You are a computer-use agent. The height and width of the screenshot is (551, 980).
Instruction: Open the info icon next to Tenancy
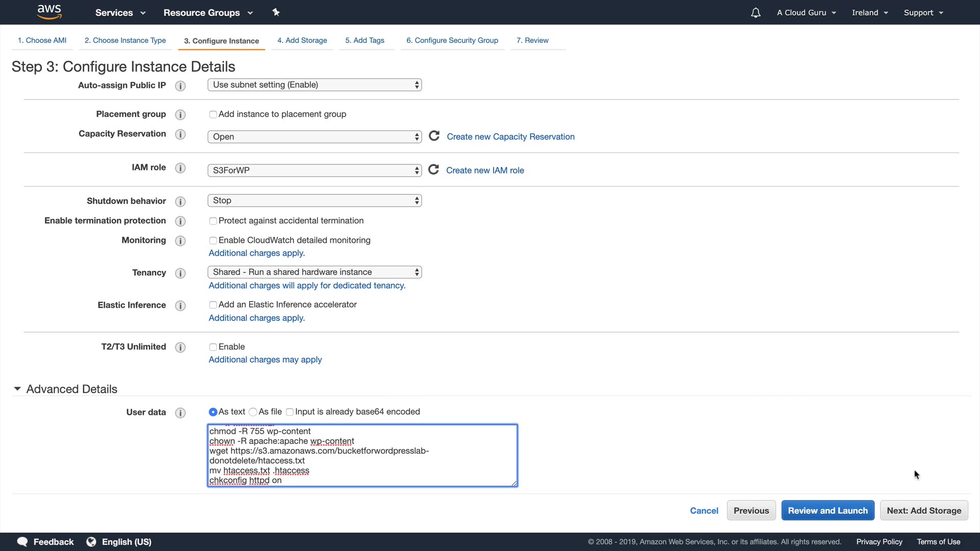(x=180, y=273)
